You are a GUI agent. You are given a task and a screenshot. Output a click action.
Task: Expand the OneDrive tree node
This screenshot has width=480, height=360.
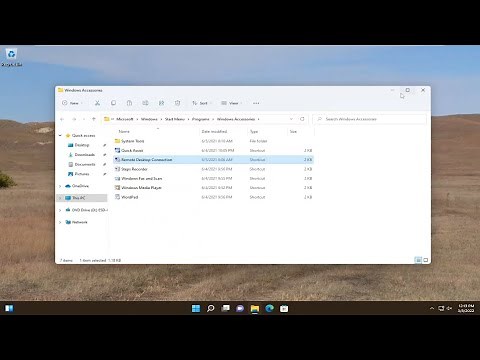click(60, 186)
